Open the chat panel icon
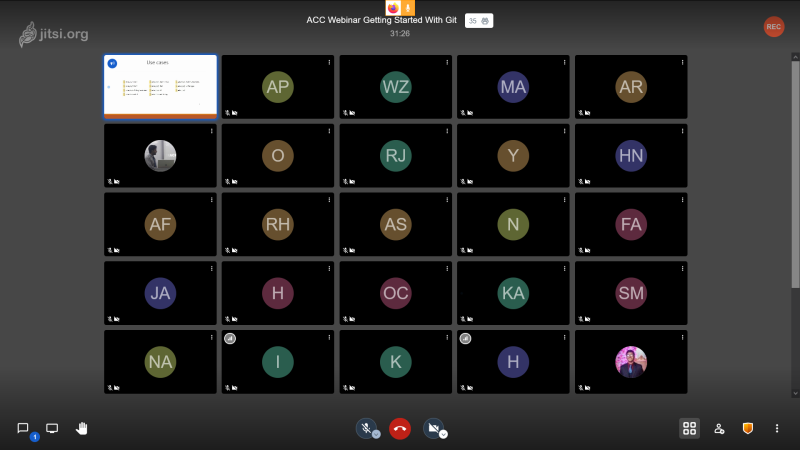The image size is (800, 450). (x=22, y=428)
